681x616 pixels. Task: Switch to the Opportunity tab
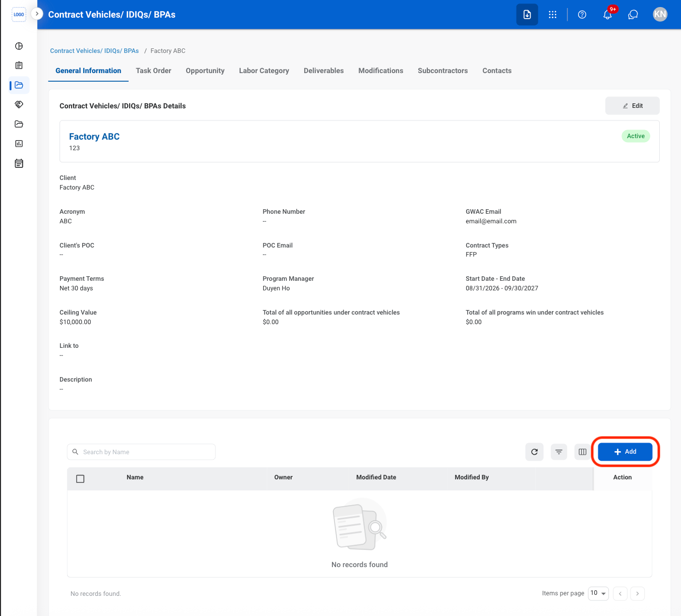(205, 71)
